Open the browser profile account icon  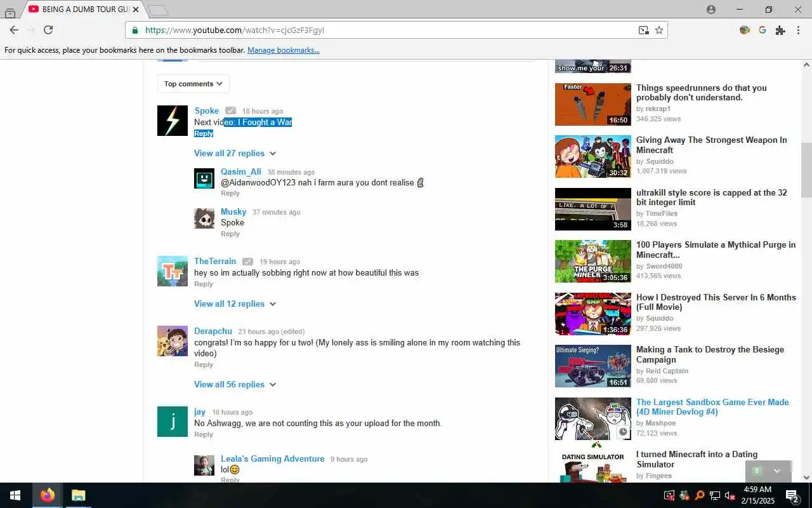[711, 10]
